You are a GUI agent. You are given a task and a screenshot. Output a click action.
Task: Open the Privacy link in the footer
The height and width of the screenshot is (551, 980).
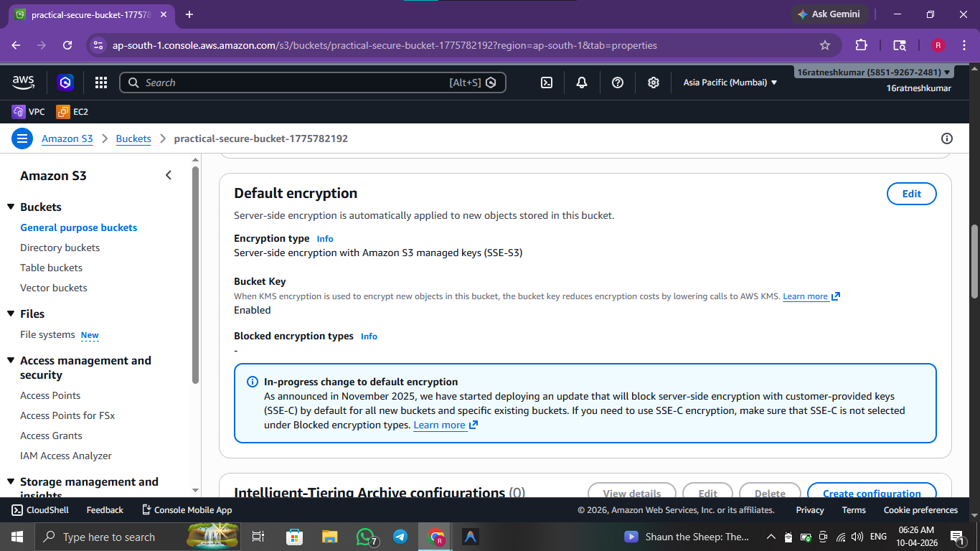tap(810, 510)
